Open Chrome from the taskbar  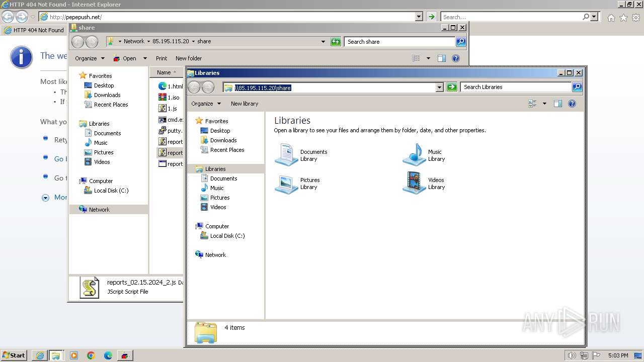point(91,355)
